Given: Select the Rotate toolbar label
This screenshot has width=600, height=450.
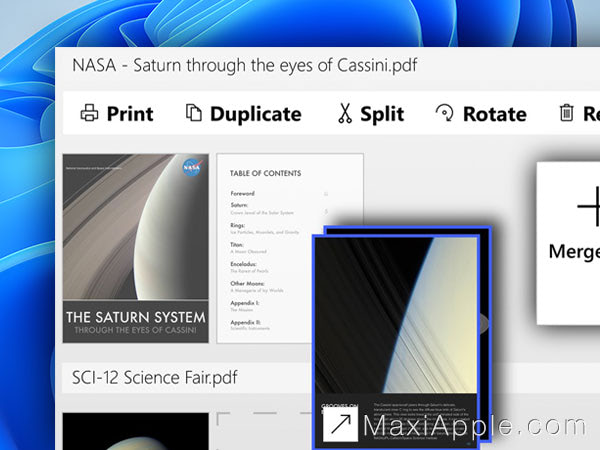Looking at the screenshot, I should click(x=495, y=114).
